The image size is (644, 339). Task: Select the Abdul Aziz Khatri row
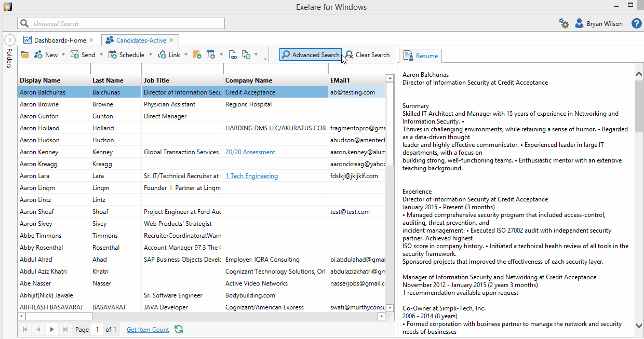[202, 272]
